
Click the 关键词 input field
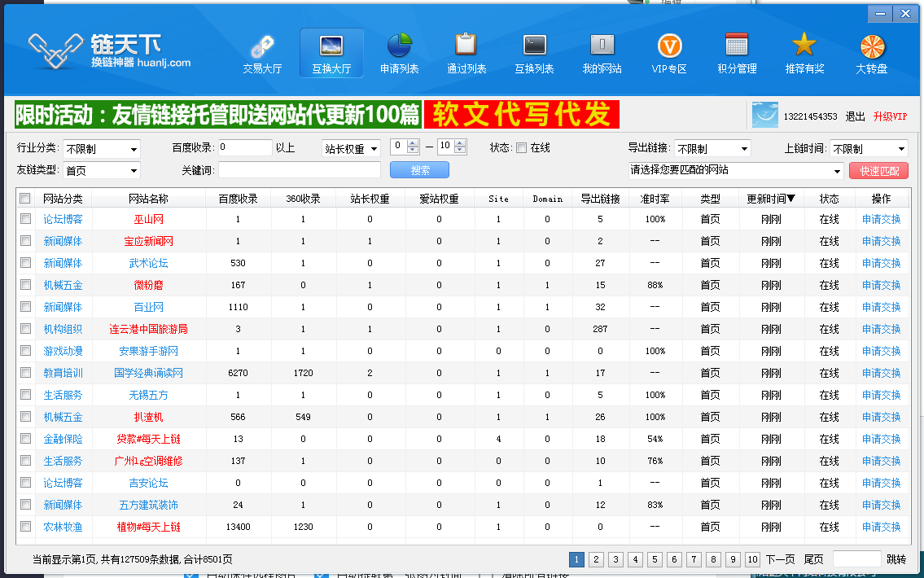coord(299,170)
